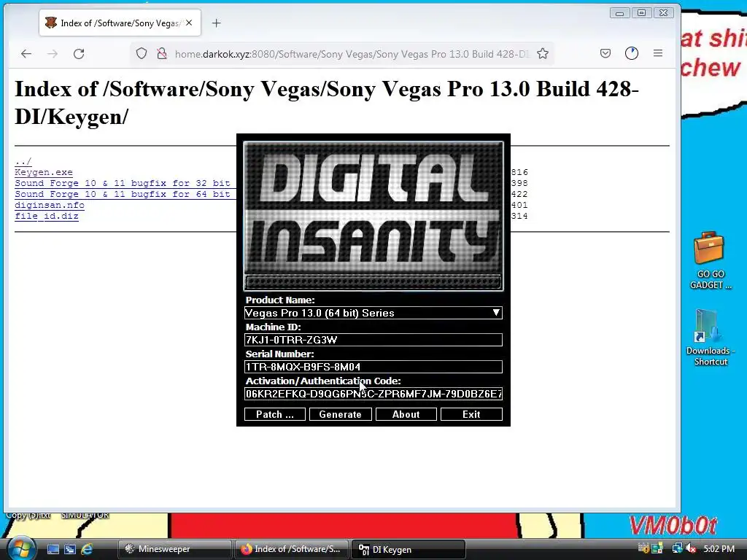Open the GO GO GADGET desktop icon
The width and height of the screenshot is (747, 560).
[710, 261]
